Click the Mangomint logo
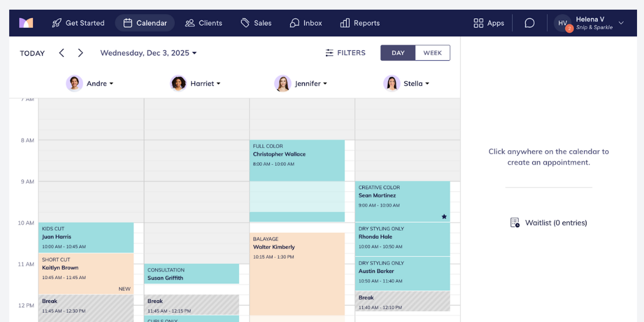 point(26,23)
